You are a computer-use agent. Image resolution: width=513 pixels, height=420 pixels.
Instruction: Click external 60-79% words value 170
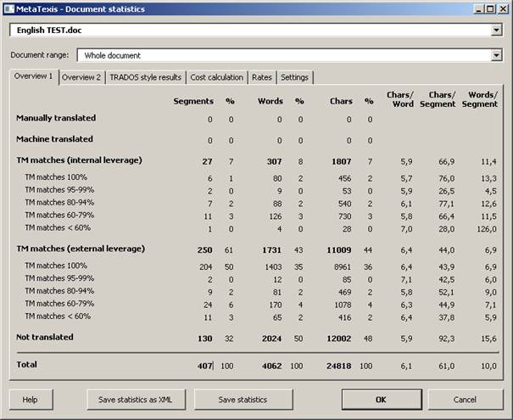(x=275, y=305)
